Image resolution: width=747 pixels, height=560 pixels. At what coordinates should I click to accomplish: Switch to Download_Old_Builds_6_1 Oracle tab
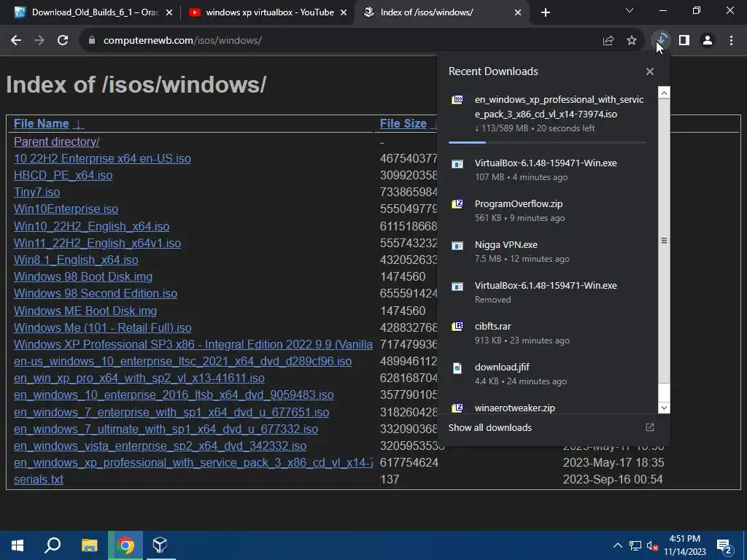tap(93, 12)
